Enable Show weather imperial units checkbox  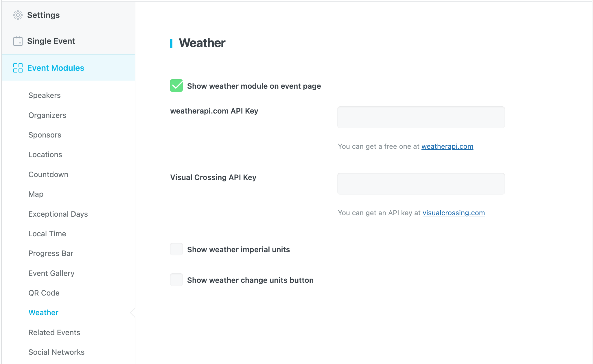pos(176,249)
